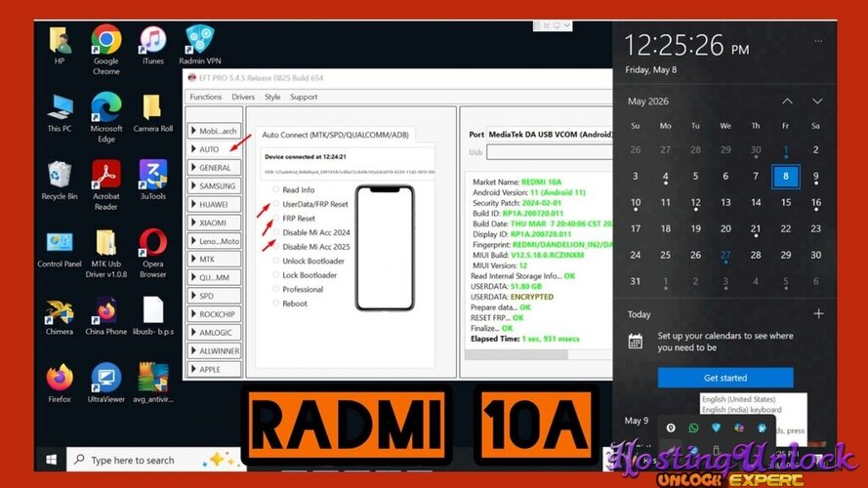868x488 pixels.
Task: Open the iTunes desktop icon
Action: [152, 45]
